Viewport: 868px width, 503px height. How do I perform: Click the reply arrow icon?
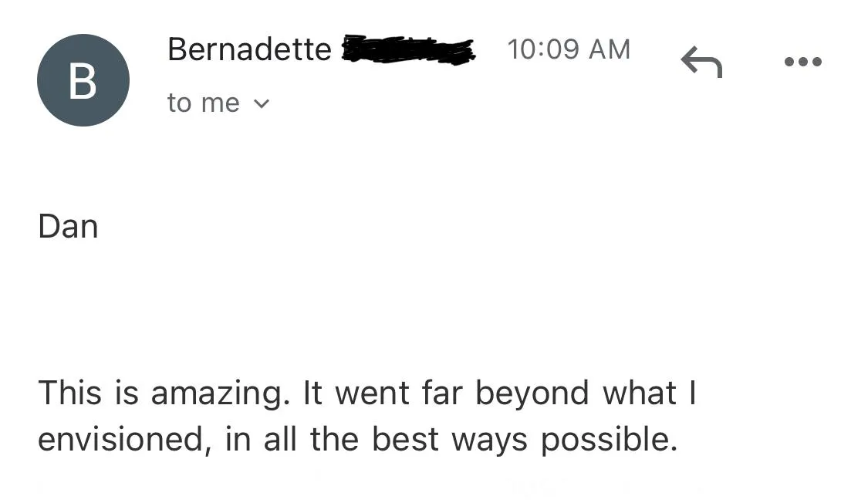coord(701,62)
